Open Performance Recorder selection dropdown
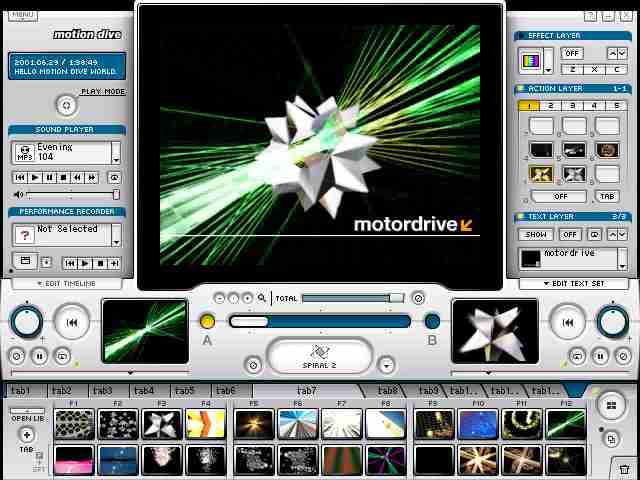The width and height of the screenshot is (640, 480). pos(116,235)
